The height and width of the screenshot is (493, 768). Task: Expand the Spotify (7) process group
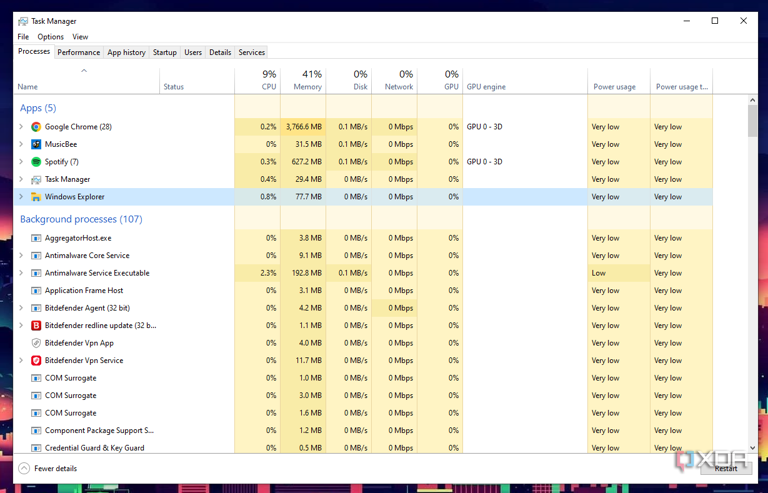tap(21, 162)
